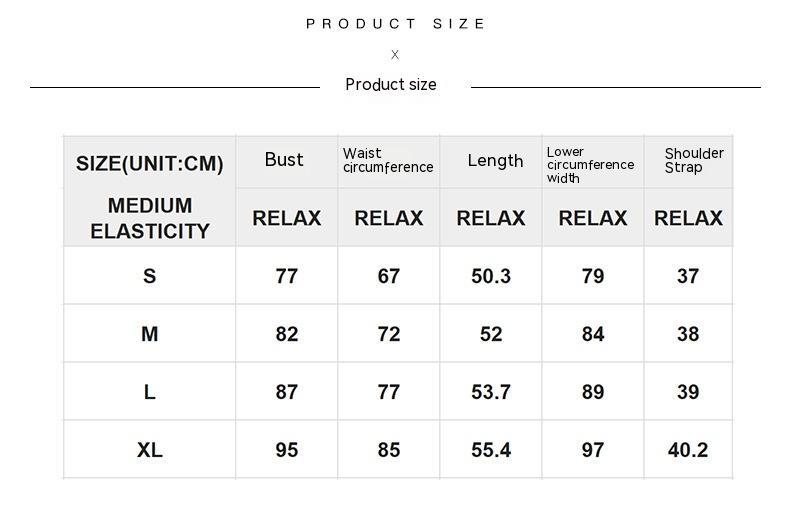Image resolution: width=790 pixels, height=510 pixels.
Task: Click the 40.2 shoulder strap value
Action: click(x=688, y=450)
